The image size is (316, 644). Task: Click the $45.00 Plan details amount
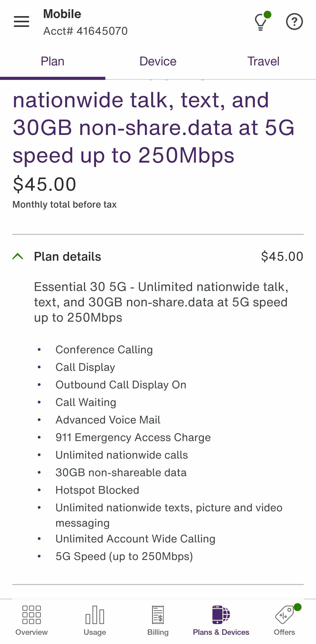[282, 257]
